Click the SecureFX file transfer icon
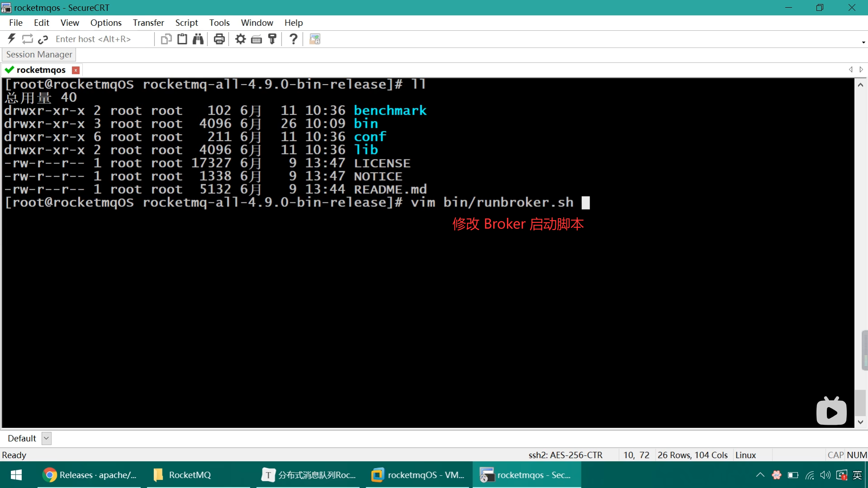The image size is (868, 488). [x=315, y=39]
